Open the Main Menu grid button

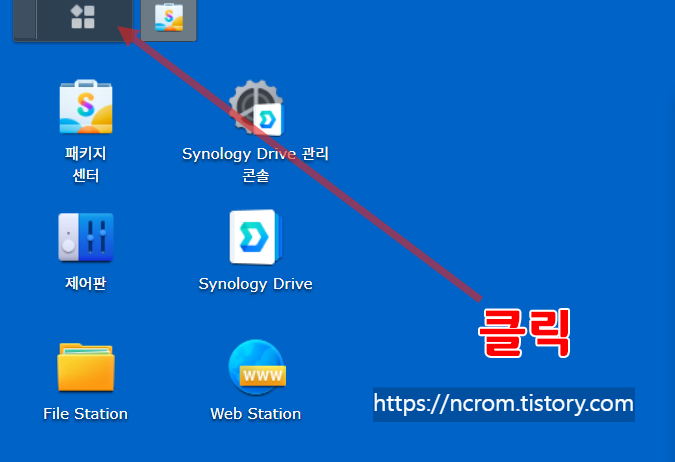84,18
